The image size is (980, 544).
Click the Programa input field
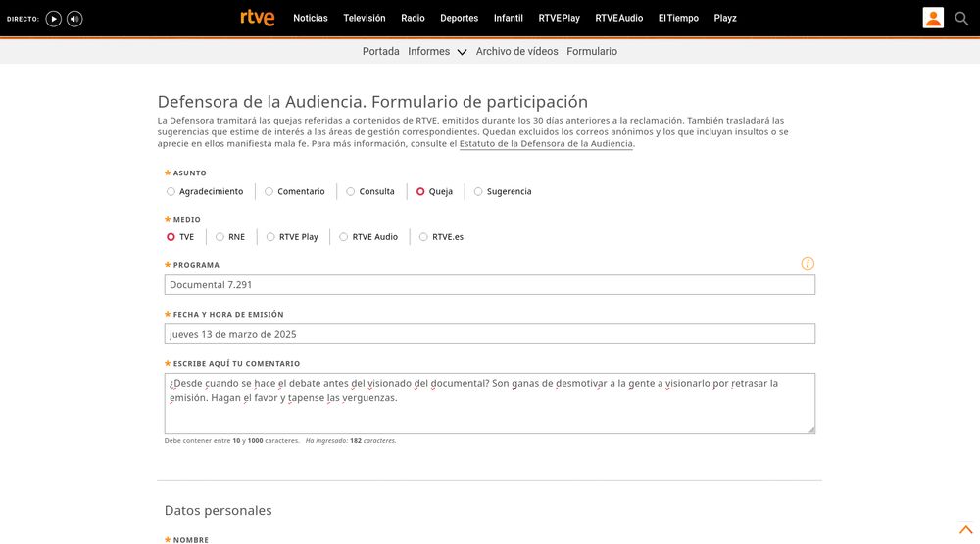(489, 284)
